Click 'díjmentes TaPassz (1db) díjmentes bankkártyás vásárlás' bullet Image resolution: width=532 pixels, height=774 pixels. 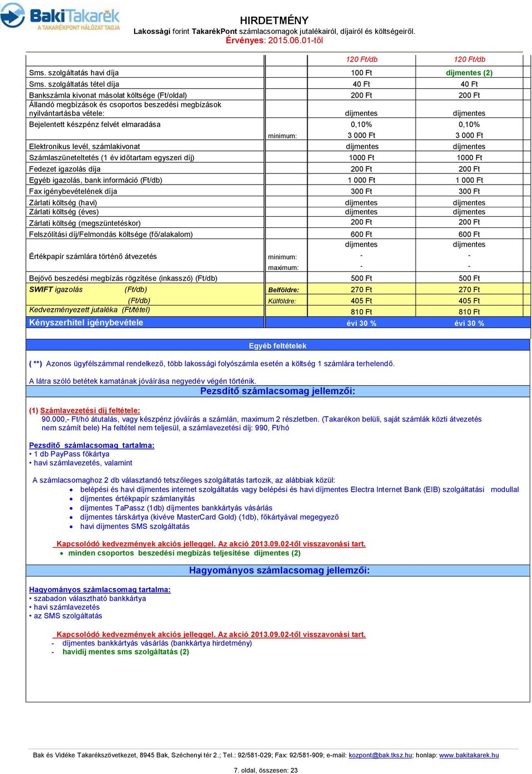[176, 508]
